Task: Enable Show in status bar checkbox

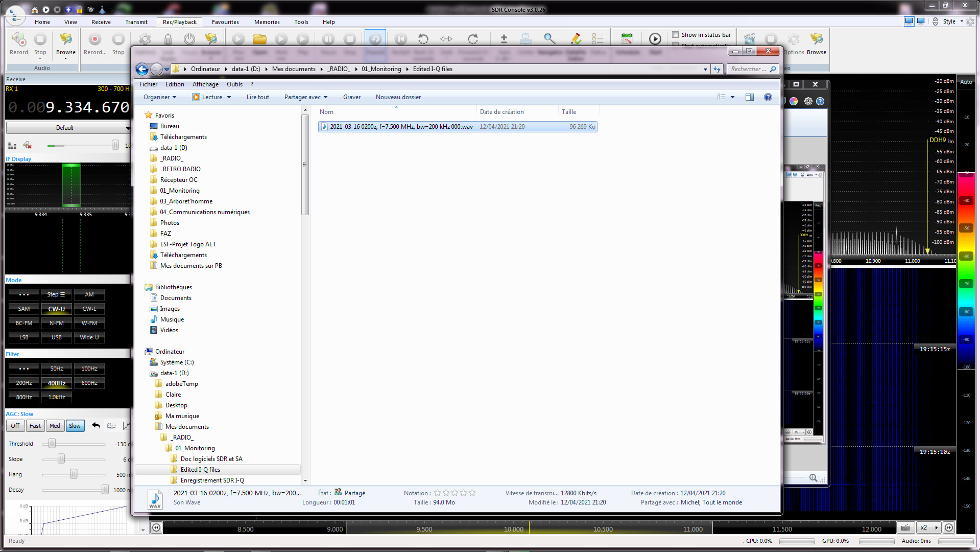Action: coord(676,35)
